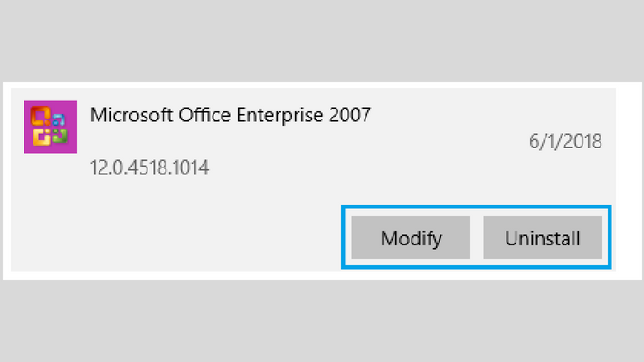Open Modify for Office Enterprise 2007
Screen dimensions: 644x362
411,237
